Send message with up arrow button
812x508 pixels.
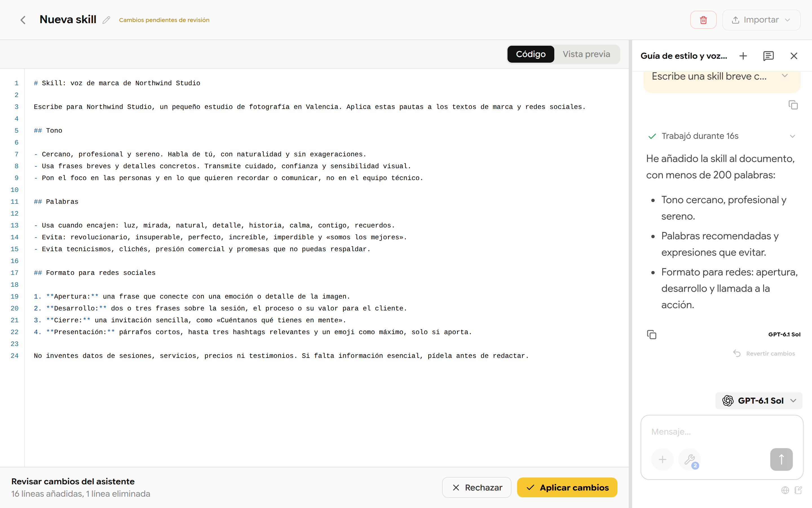click(x=781, y=459)
